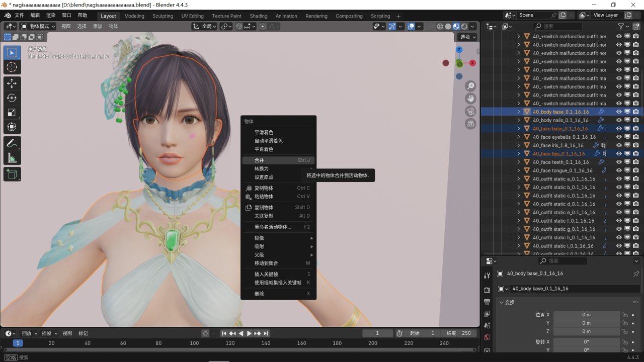Add a new workspace tab

click(398, 16)
